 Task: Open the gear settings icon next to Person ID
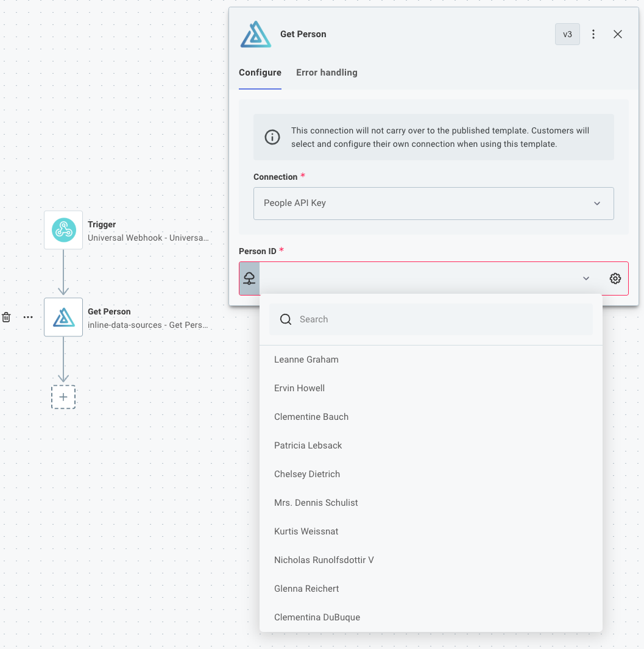click(615, 278)
